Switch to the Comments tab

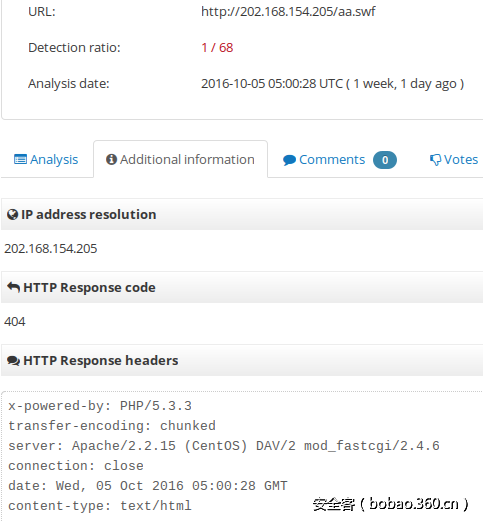click(x=340, y=160)
